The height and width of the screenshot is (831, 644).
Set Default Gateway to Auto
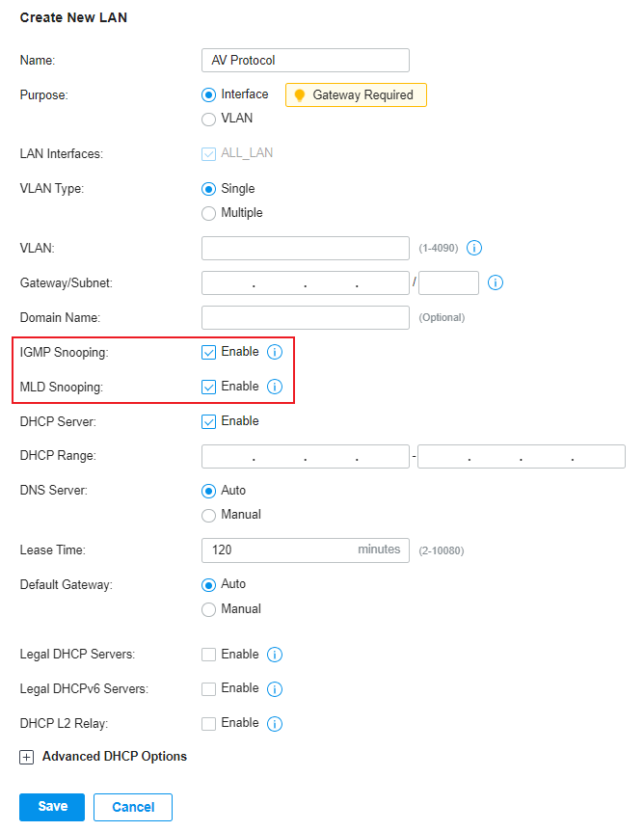coord(209,585)
